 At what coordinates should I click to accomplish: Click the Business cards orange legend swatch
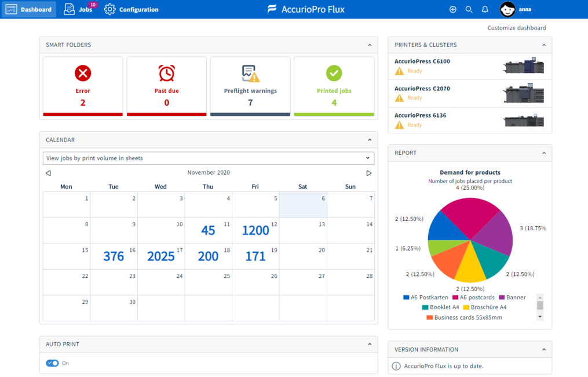point(430,317)
